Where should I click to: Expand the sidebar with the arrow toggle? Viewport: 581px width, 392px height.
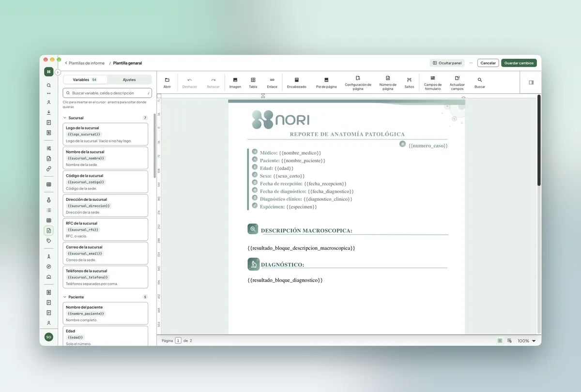pos(58,72)
